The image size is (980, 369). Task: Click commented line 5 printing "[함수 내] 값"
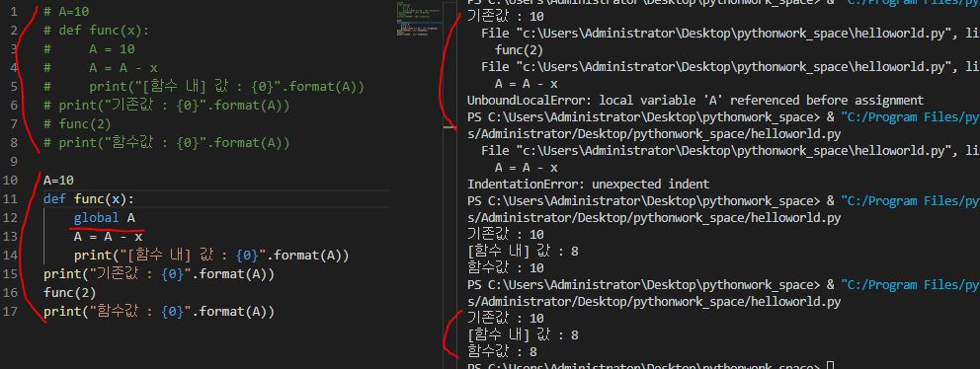(x=204, y=87)
